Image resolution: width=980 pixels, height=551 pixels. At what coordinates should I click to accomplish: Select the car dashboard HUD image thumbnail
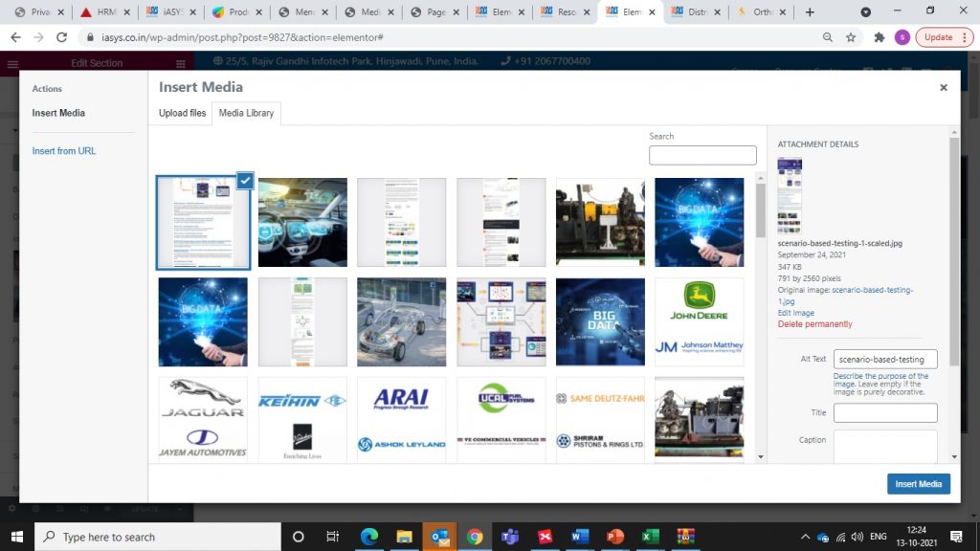pyautogui.click(x=302, y=222)
